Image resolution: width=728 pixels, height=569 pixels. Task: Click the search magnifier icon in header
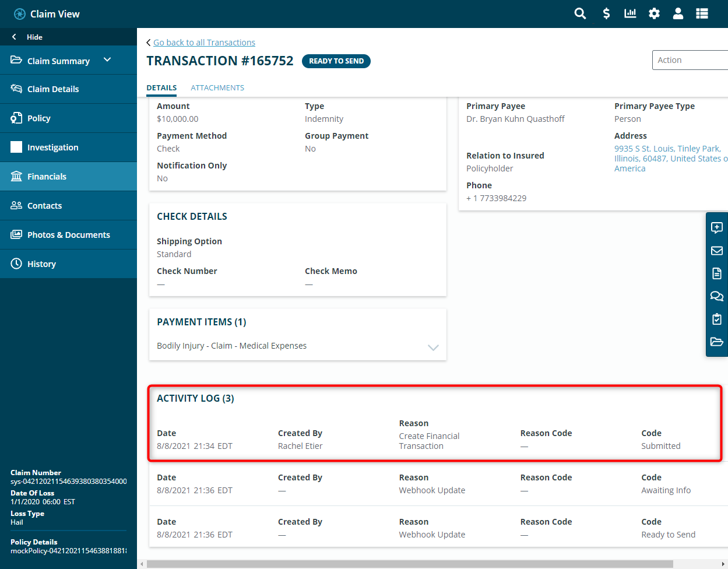click(x=580, y=13)
